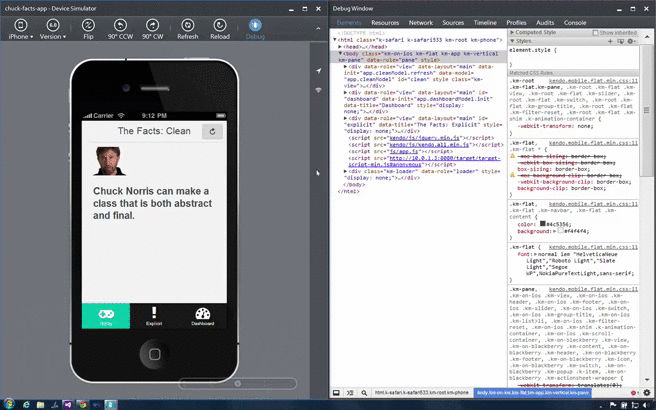
Task: Toggle the Debug tool button
Action: pyautogui.click(x=255, y=29)
